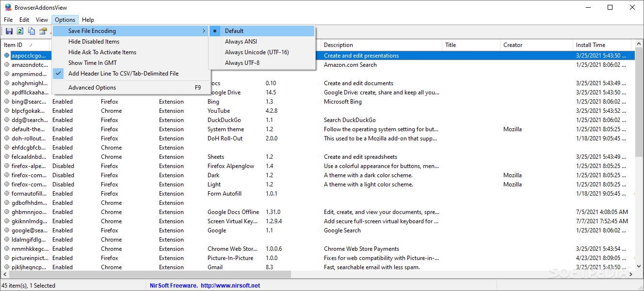Click the icon beside nmmhkkegc... row

point(7,249)
